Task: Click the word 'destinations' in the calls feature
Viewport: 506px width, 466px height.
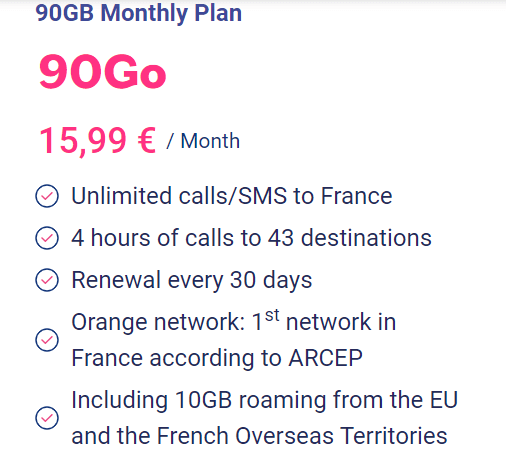Action: pyautogui.click(x=366, y=238)
